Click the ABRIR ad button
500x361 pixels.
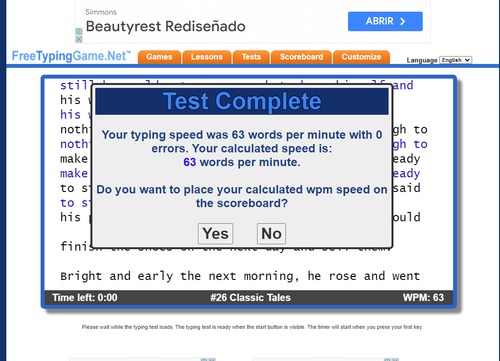pyautogui.click(x=385, y=21)
